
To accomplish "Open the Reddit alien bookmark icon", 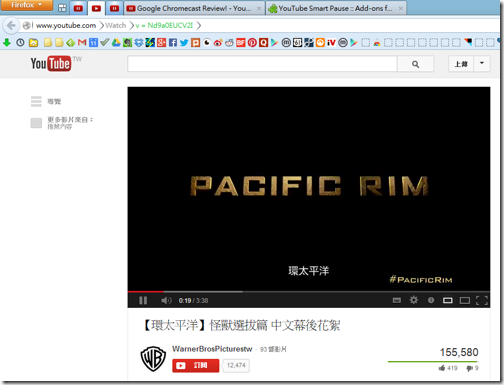I will coord(229,42).
